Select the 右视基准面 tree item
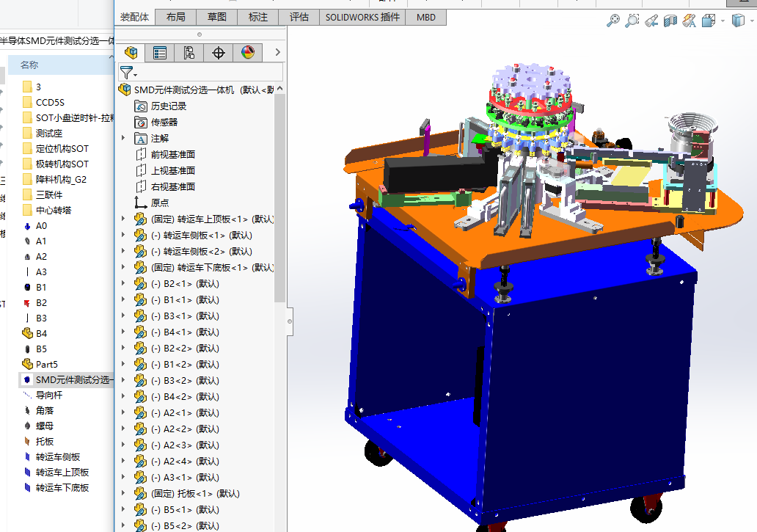 173,187
